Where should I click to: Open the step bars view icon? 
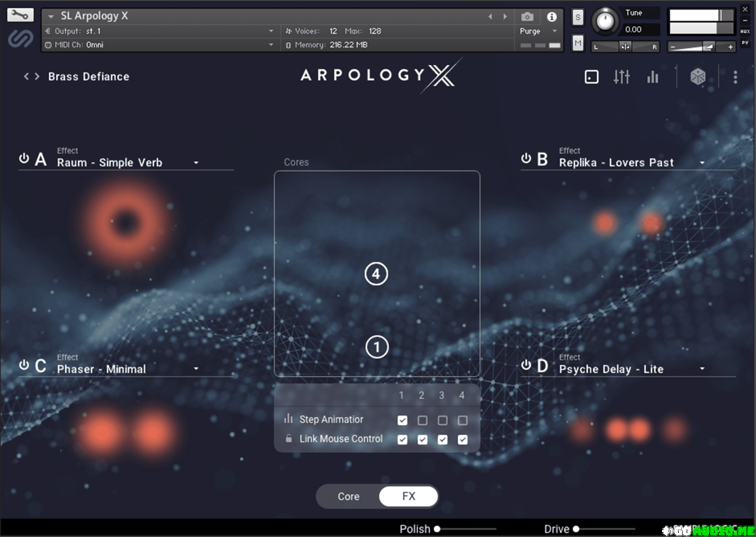(653, 77)
